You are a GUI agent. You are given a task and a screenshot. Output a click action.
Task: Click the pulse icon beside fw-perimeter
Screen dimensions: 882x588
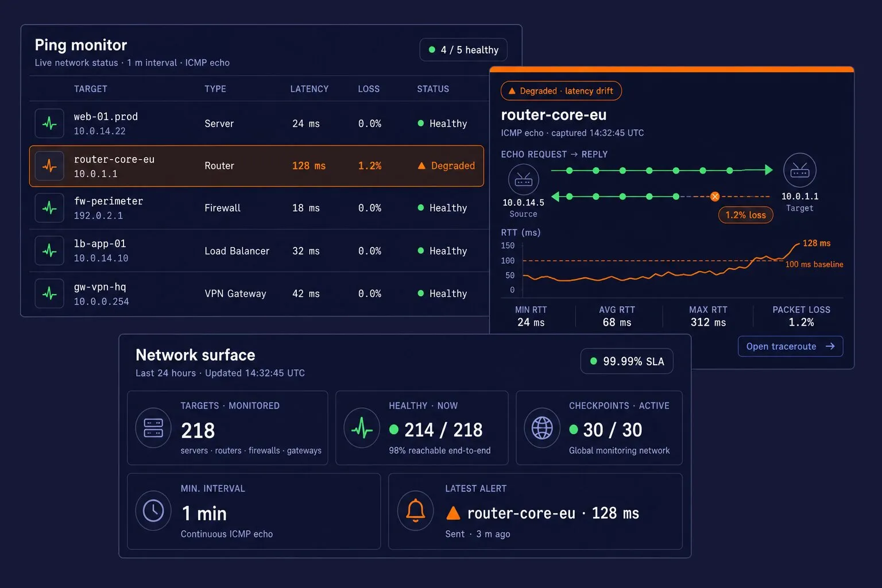point(49,208)
